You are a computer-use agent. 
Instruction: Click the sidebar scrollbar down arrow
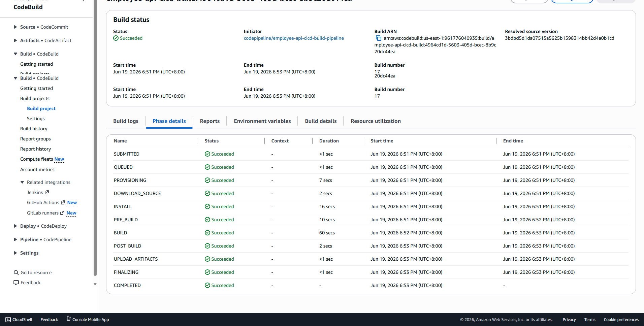95,284
